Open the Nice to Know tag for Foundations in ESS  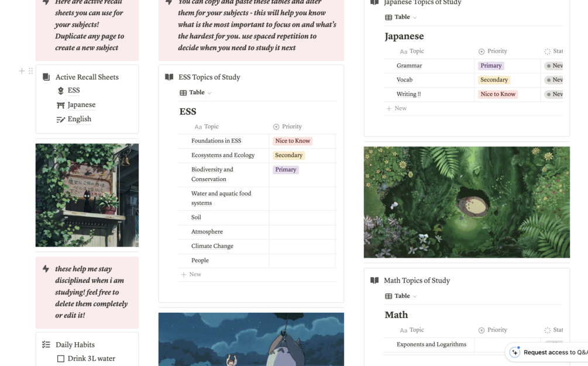tap(293, 141)
